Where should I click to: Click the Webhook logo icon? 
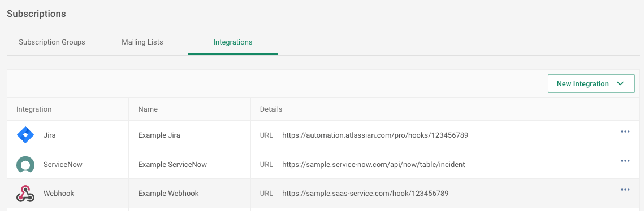pos(25,194)
